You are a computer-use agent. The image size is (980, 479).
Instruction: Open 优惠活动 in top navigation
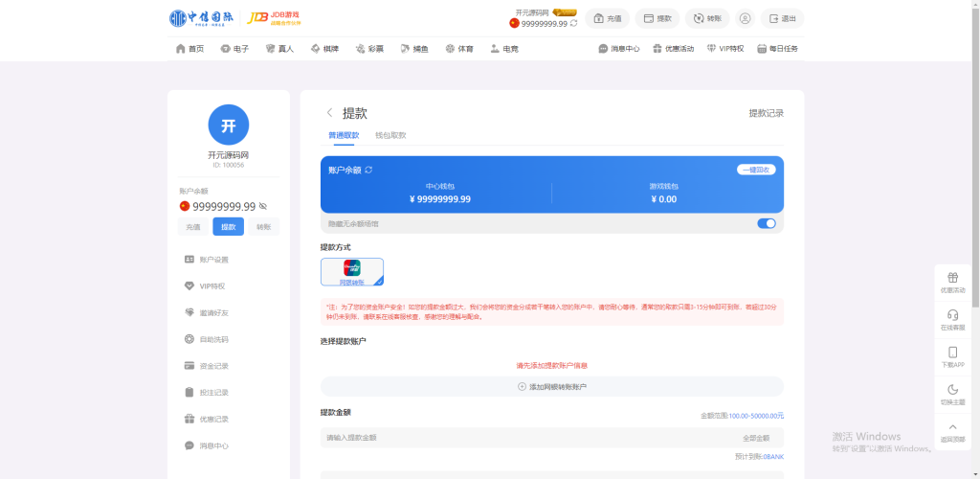coord(673,48)
